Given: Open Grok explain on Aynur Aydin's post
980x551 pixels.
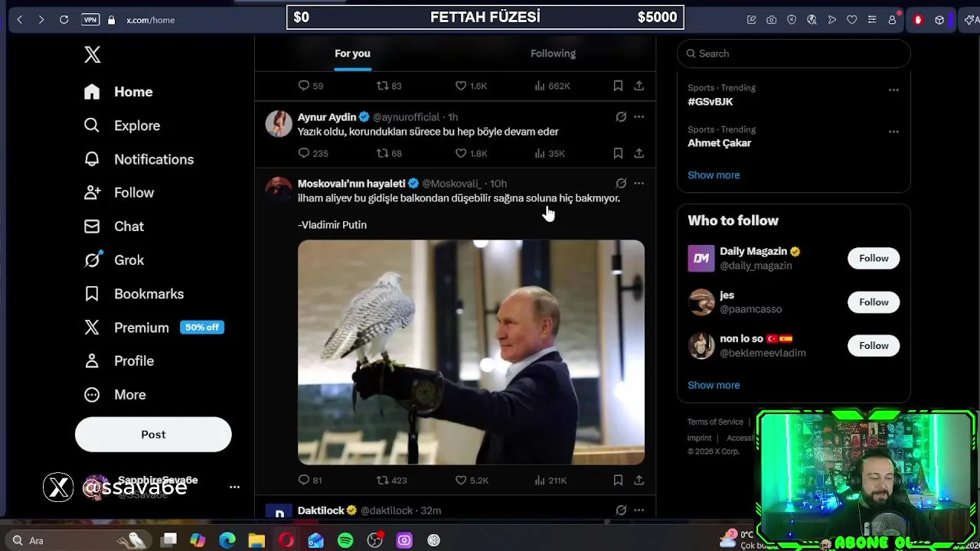Looking at the screenshot, I should tap(621, 117).
